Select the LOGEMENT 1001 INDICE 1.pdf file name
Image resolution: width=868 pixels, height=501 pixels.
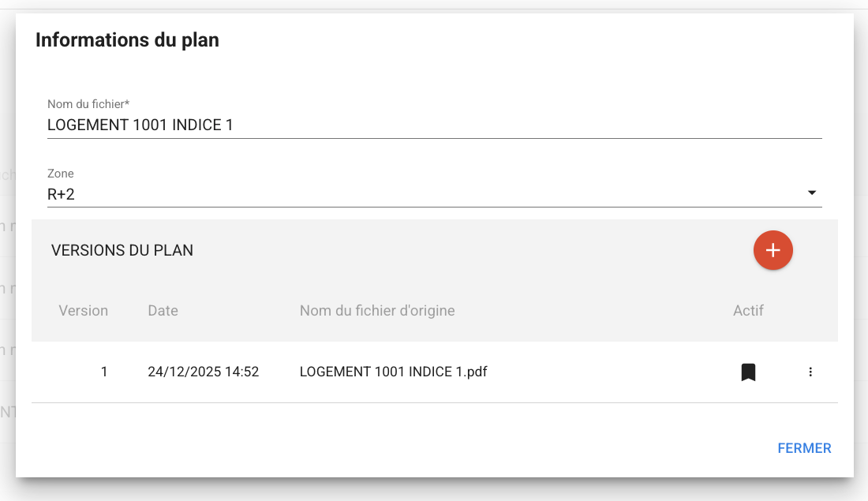393,372
